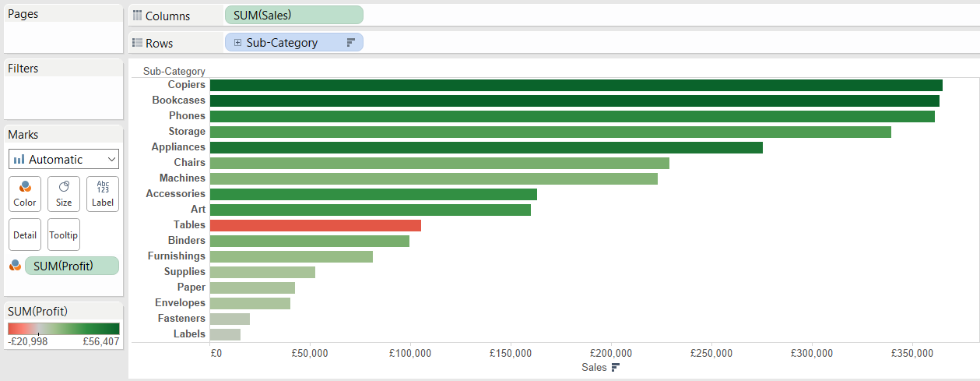Select the Copiers row label
Image resolution: width=980 pixels, height=381 pixels.
[x=187, y=85]
